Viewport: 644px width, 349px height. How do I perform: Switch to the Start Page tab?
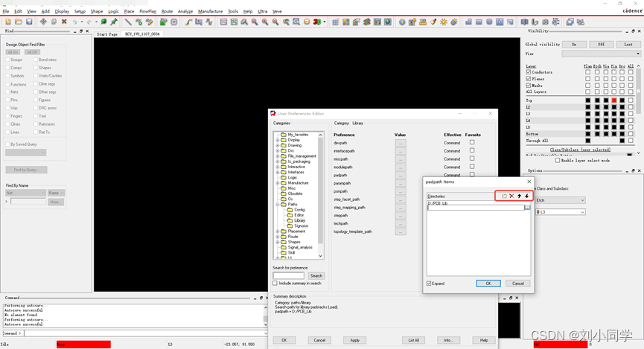point(107,34)
